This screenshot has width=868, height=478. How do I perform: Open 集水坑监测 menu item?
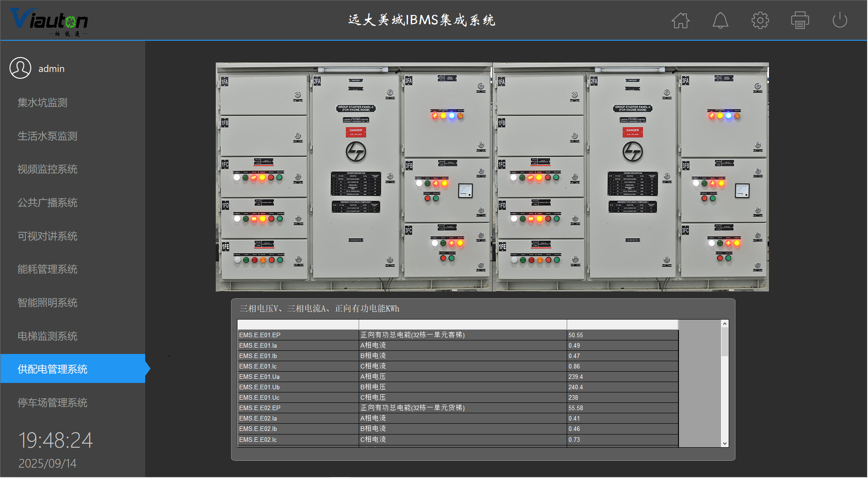click(x=43, y=103)
